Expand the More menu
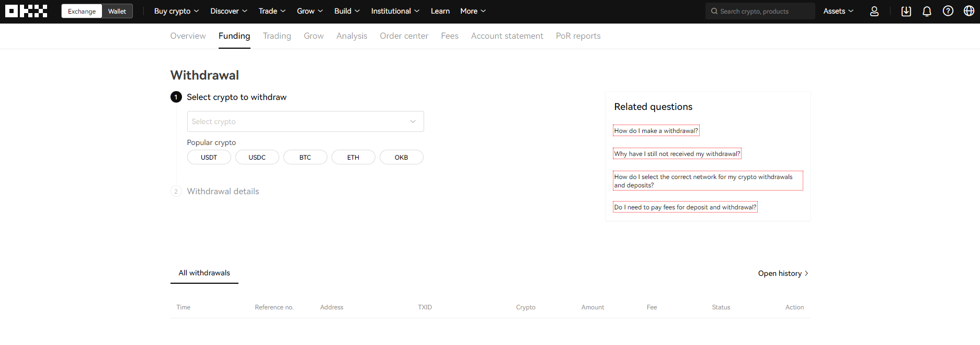Viewport: 980px width, 345px height. [x=473, y=11]
